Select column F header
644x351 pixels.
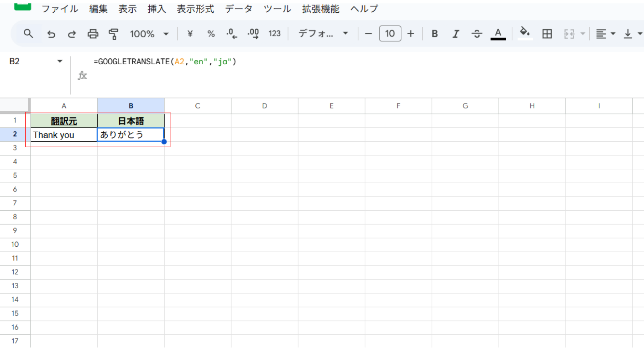click(x=398, y=106)
